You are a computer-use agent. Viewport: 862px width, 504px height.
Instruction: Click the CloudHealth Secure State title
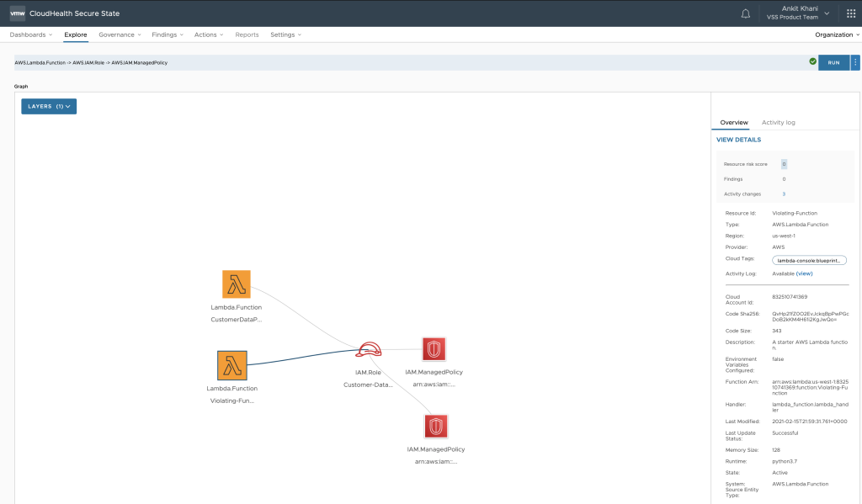(74, 13)
